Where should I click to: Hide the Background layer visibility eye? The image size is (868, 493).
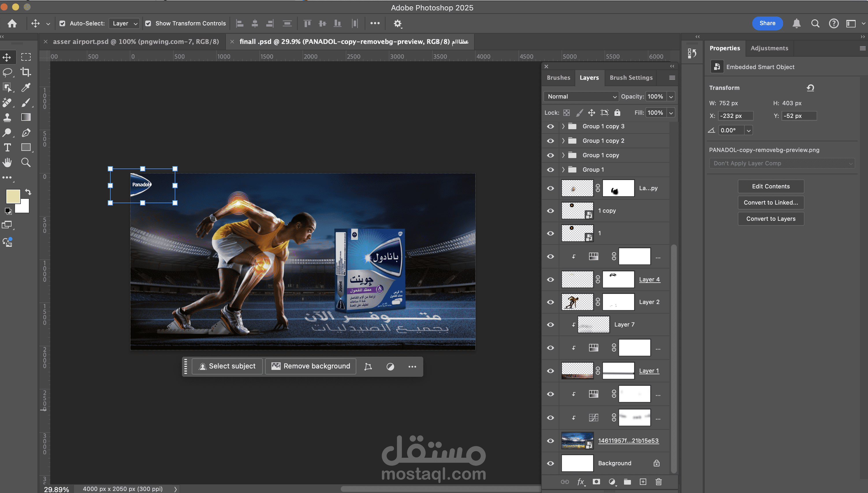click(x=550, y=463)
